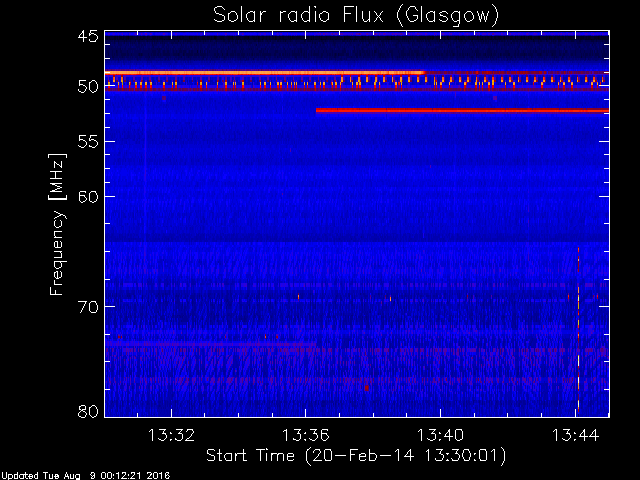
Task: Click the 'Start Time (20-Feb-14 13:30:01)' label
Action: (x=356, y=456)
